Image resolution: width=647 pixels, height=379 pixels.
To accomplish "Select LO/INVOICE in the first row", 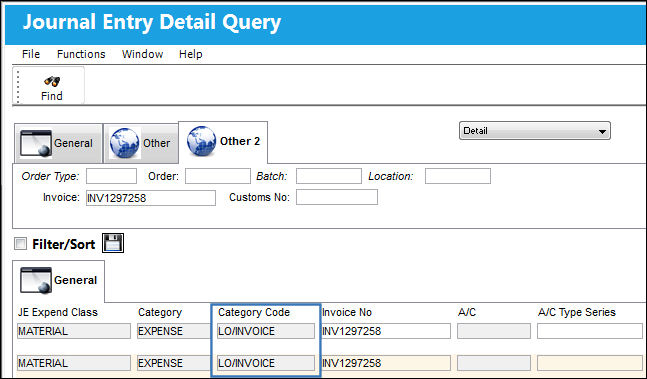I will pyautogui.click(x=266, y=331).
